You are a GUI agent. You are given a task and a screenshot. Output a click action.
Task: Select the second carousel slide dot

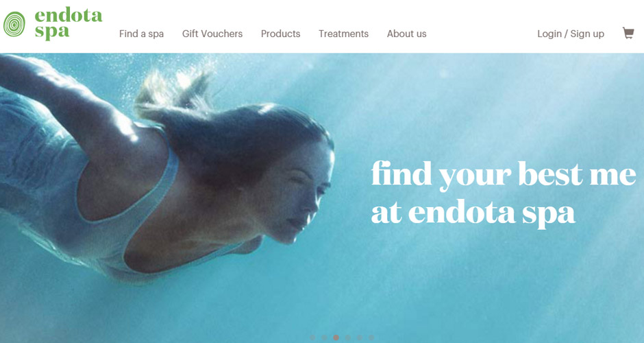324,338
